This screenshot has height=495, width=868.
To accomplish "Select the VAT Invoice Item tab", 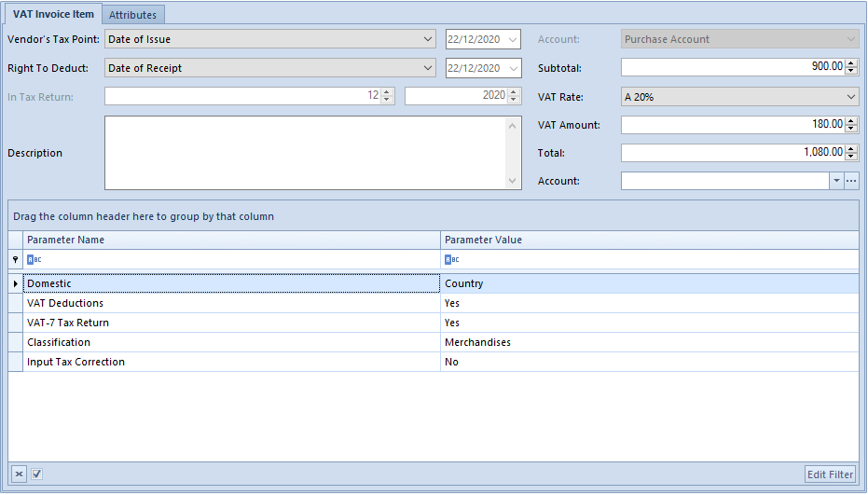I will (x=53, y=14).
